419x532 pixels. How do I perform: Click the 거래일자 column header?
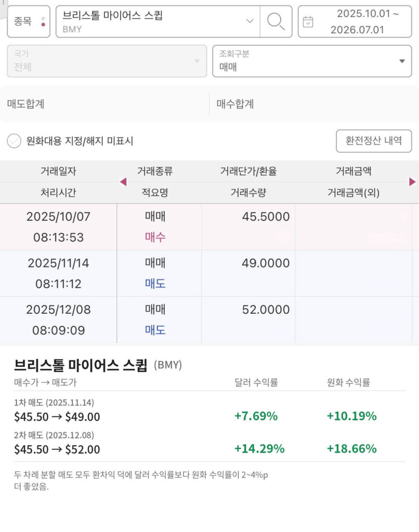58,171
